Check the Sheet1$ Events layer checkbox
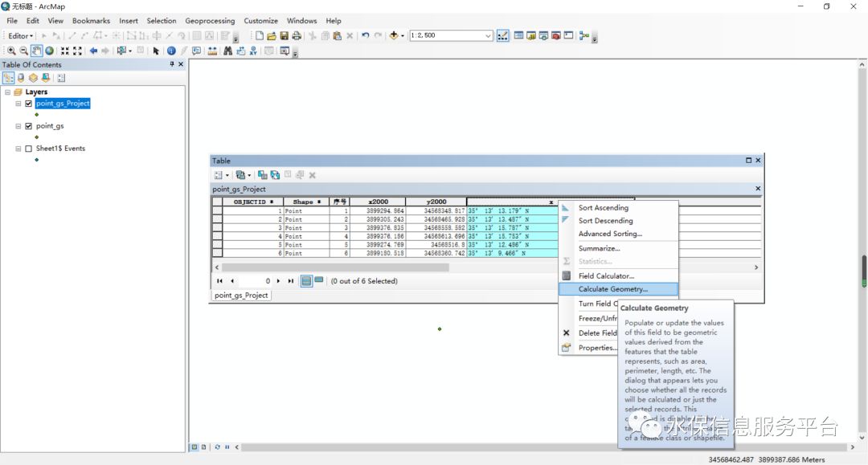868x465 pixels. pos(29,149)
